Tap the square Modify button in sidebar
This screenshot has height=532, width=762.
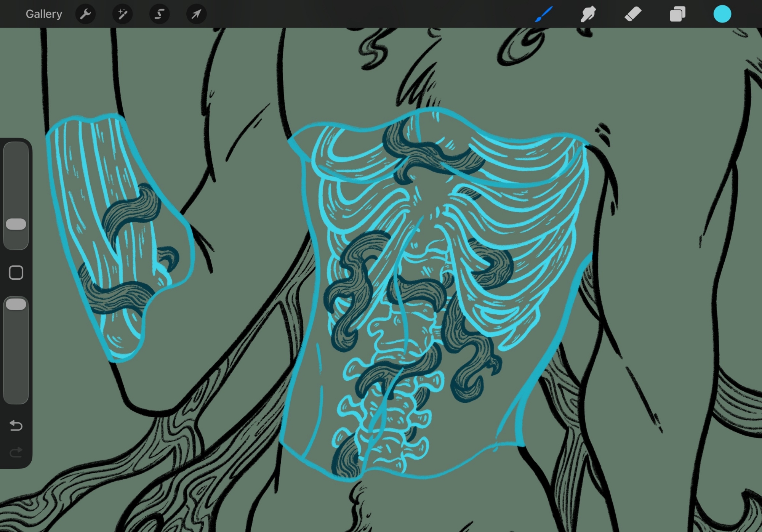pyautogui.click(x=16, y=272)
